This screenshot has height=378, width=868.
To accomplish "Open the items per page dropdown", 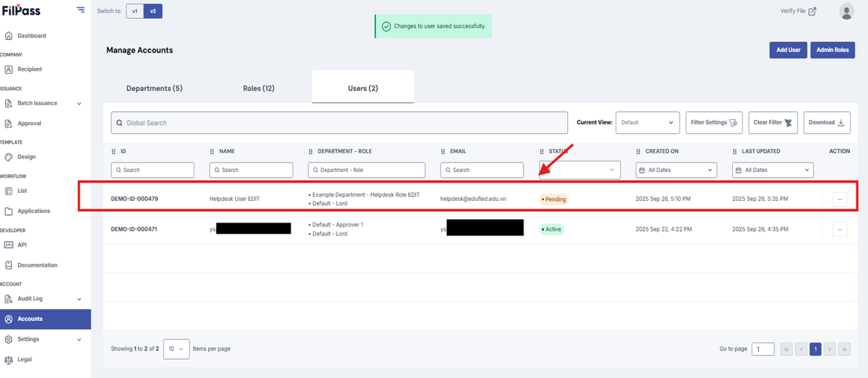I will 176,349.
